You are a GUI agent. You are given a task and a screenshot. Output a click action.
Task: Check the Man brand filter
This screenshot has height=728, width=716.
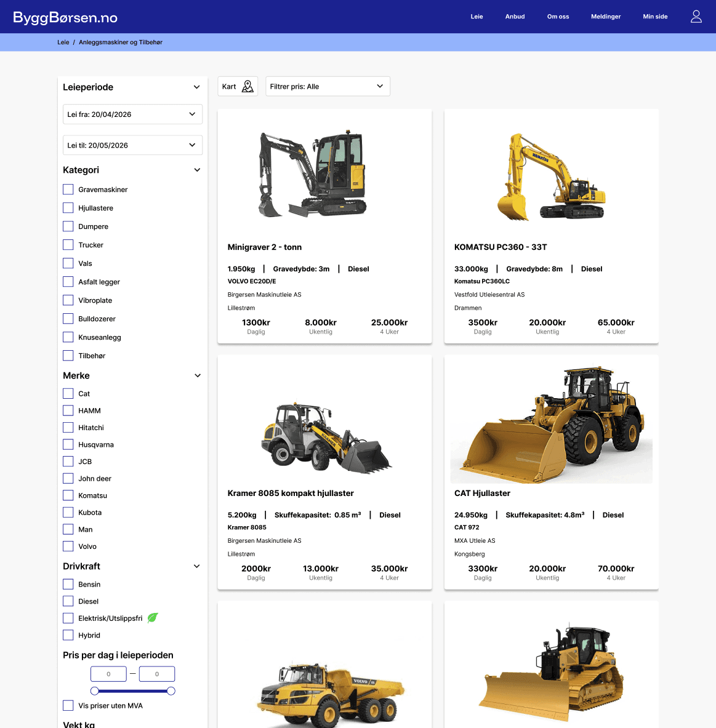click(68, 529)
